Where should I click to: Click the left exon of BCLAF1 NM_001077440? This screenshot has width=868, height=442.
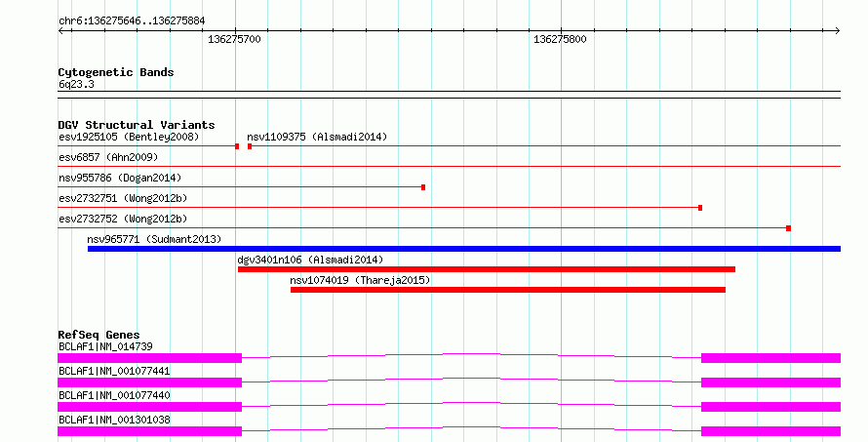coord(149,407)
